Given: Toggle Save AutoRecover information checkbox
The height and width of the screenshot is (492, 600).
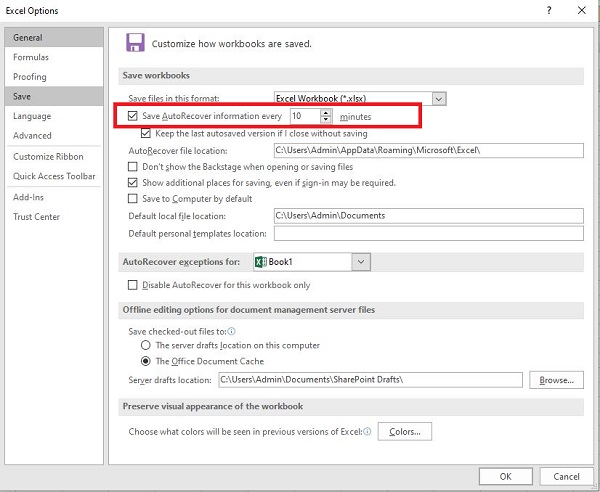Looking at the screenshot, I should point(132,116).
